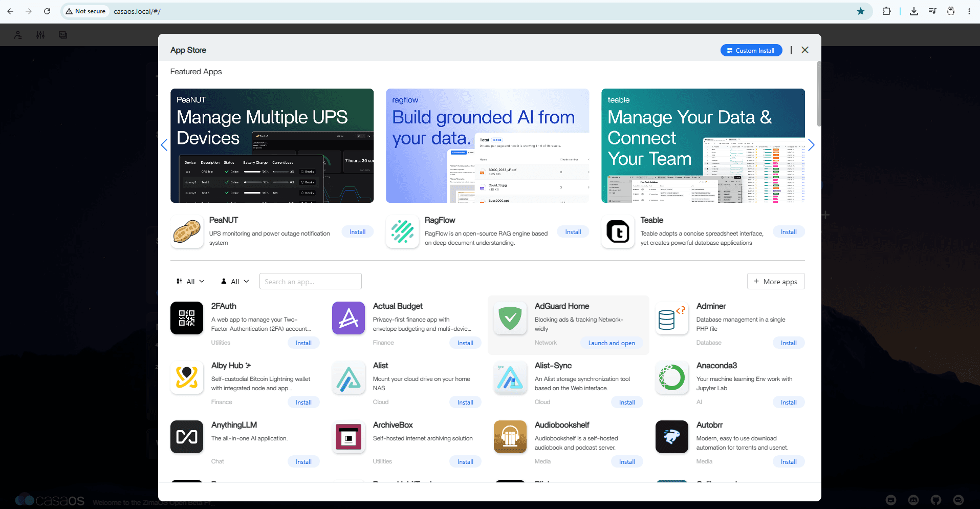980x509 pixels.
Task: Open the PeaNUT featured banner
Action: click(272, 145)
